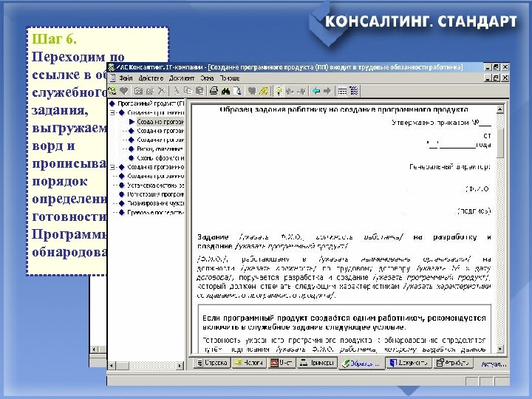Screen dimensions: 532x399
Task: Switch to the Учет tab
Action: pos(282,363)
